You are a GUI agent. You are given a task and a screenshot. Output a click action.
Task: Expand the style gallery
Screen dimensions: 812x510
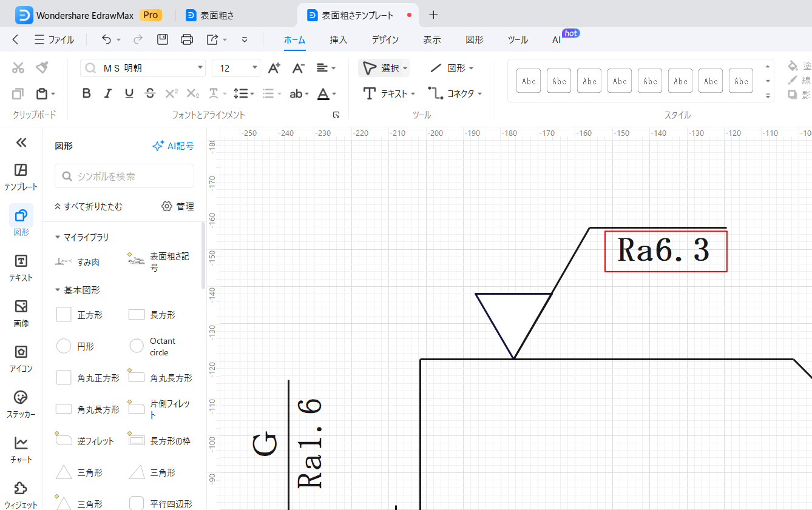tap(768, 96)
